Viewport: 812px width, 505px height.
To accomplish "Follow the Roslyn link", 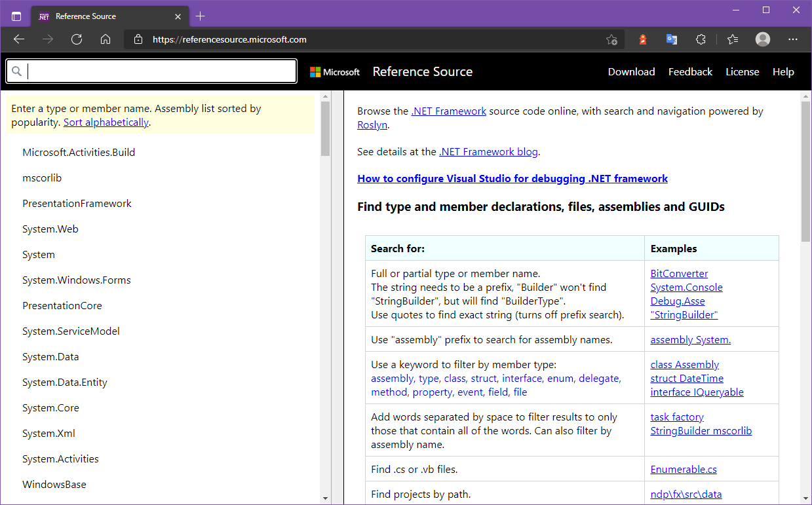I will tap(372, 125).
